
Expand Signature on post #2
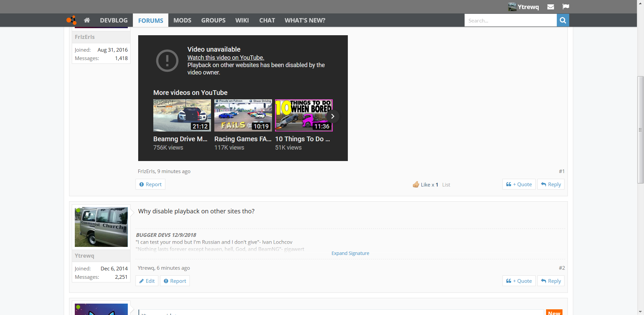(x=350, y=253)
